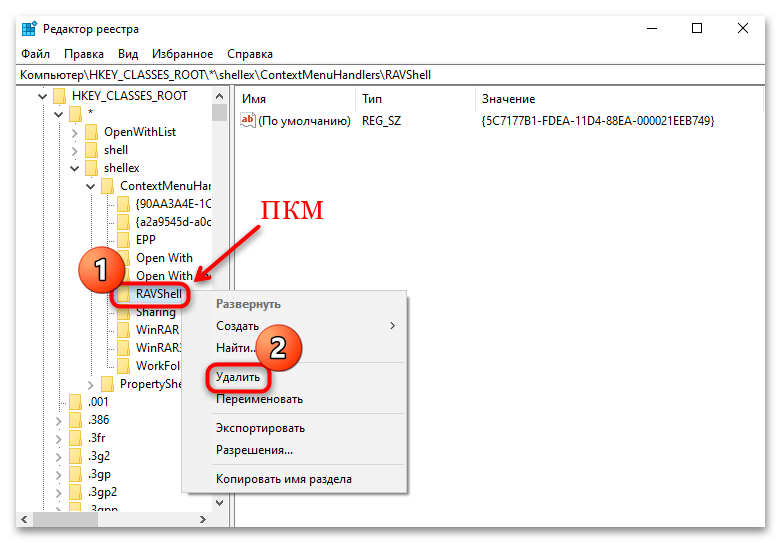Open the Вид menu
This screenshot has height=543, width=781.
[128, 54]
